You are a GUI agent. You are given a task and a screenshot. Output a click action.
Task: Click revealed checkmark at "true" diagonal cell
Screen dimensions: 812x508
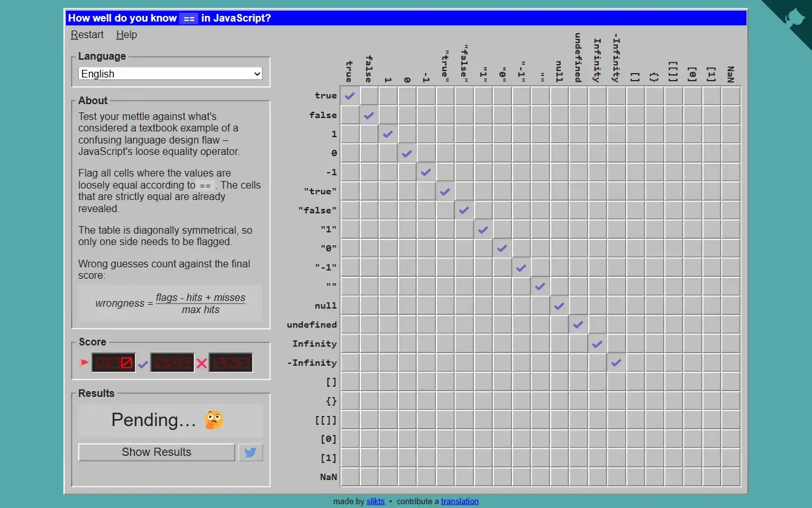pyautogui.click(x=445, y=191)
